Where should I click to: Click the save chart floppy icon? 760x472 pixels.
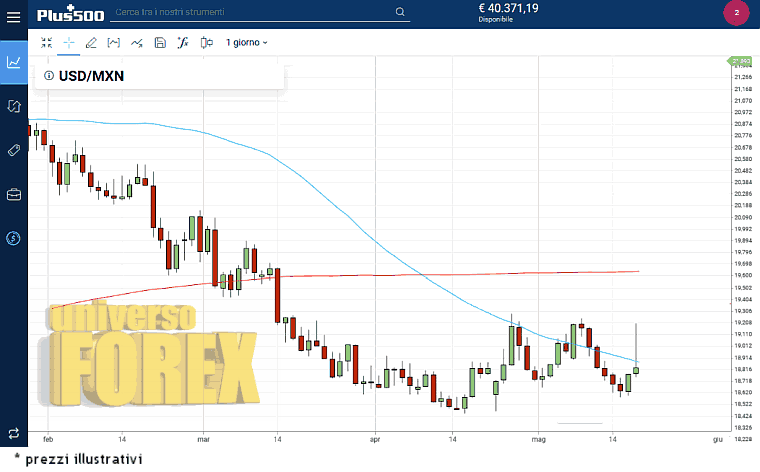coord(160,42)
